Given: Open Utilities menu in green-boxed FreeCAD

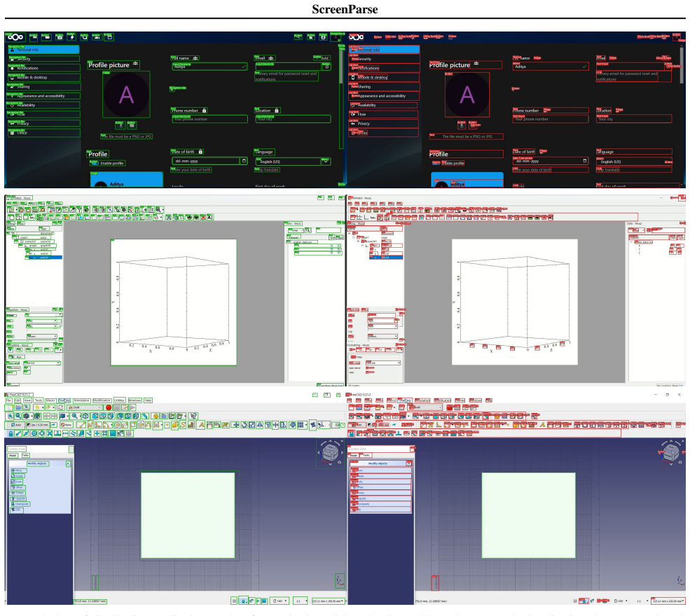Looking at the screenshot, I should pos(119,400).
